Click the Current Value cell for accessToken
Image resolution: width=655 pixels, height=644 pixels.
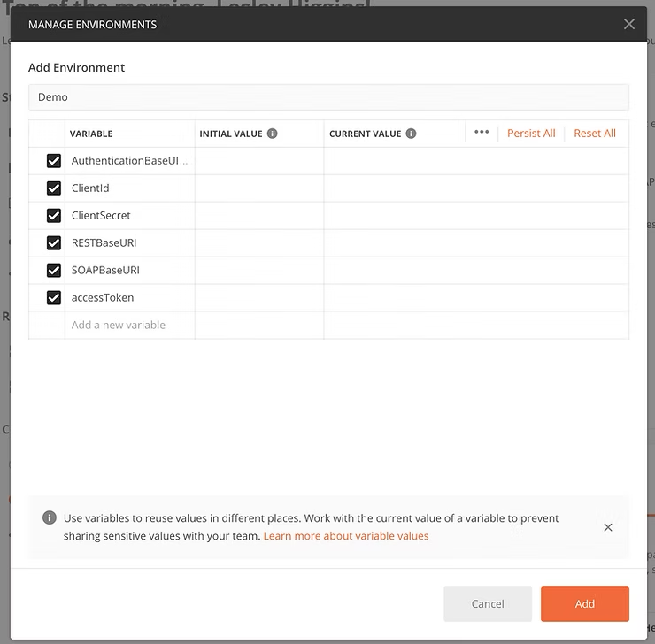pos(476,298)
